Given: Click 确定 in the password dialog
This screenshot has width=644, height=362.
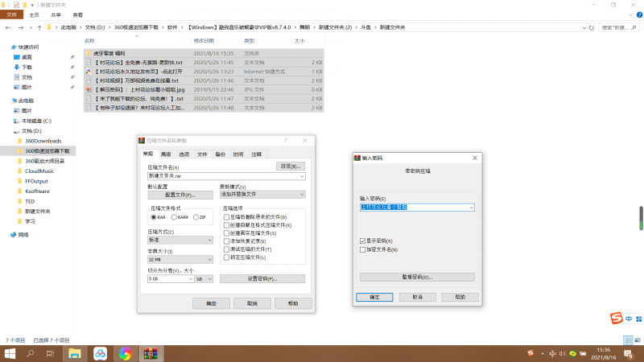Looking at the screenshot, I should [374, 297].
